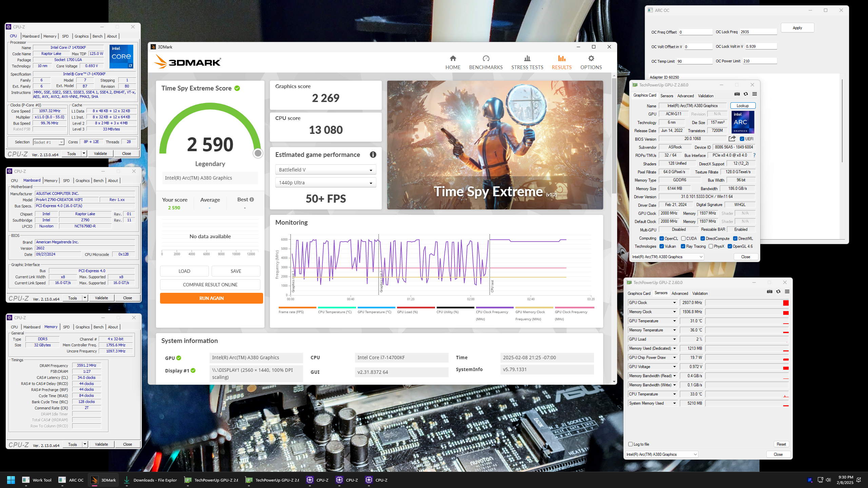Click the estimated game performance info icon

tap(373, 155)
